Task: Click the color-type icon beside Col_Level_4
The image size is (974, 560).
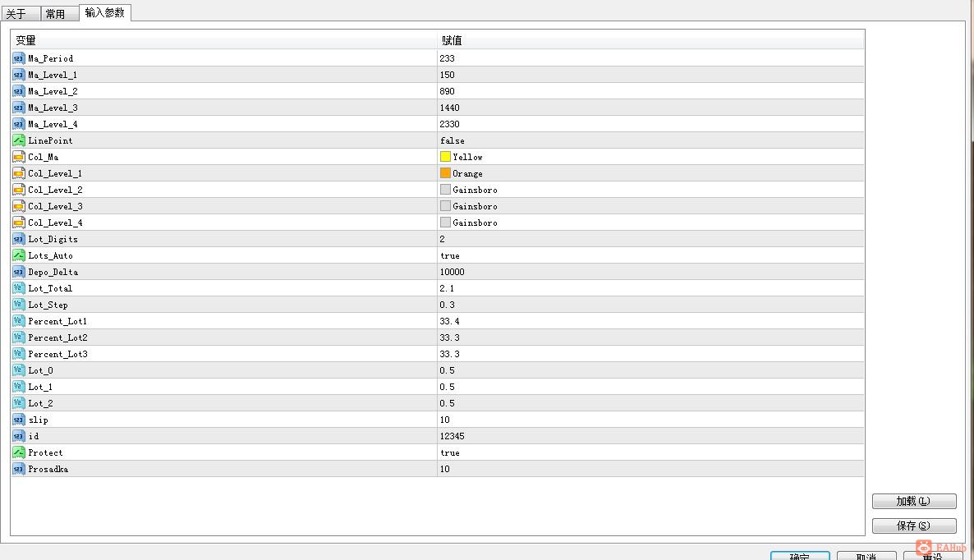Action: tap(19, 223)
